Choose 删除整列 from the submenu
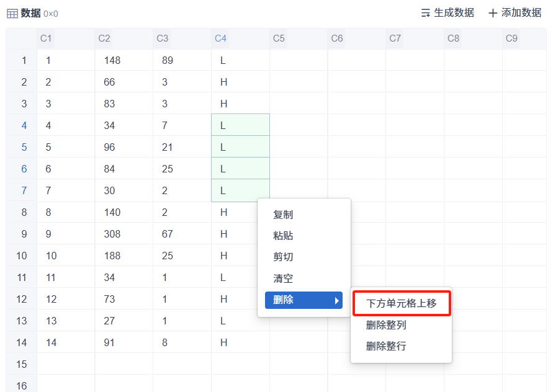This screenshot has height=392, width=553. pos(386,325)
